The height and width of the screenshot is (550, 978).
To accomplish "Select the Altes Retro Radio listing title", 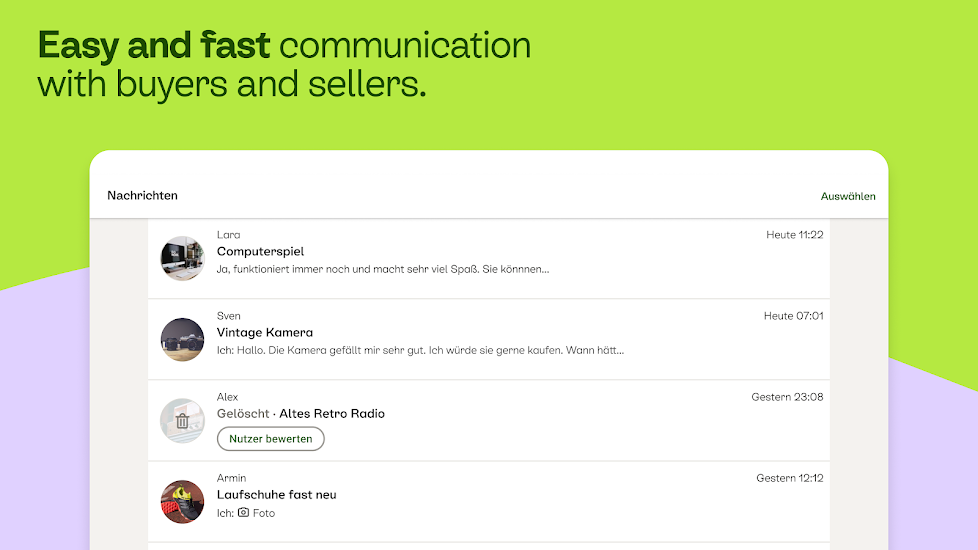I will tap(332, 414).
